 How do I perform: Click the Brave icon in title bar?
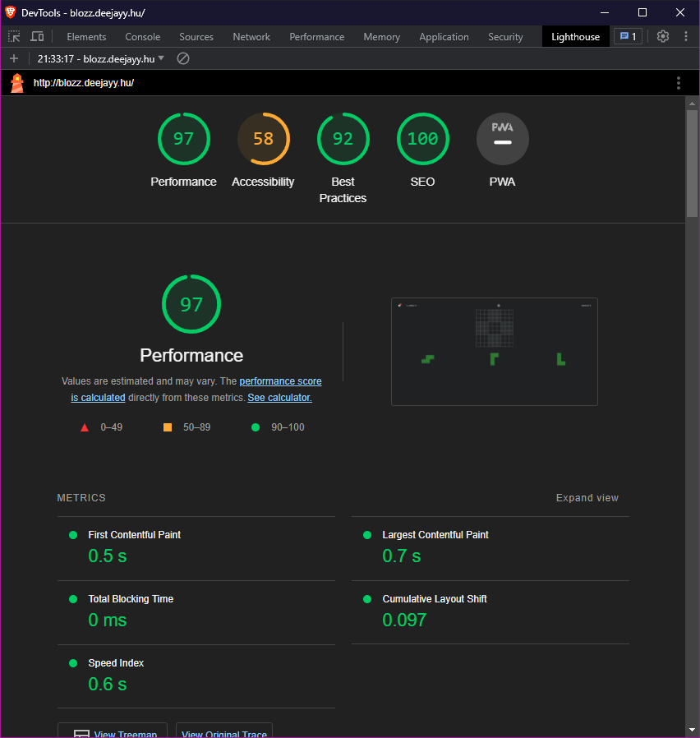pyautogui.click(x=11, y=12)
